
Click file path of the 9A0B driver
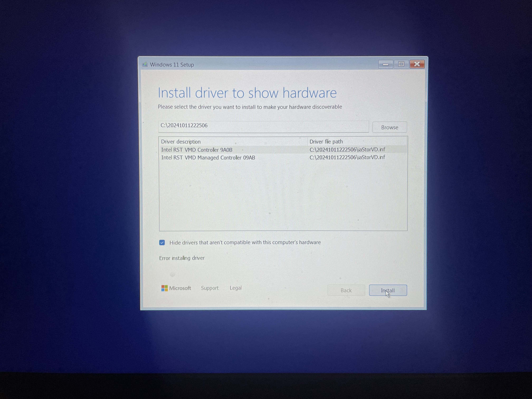(x=347, y=150)
